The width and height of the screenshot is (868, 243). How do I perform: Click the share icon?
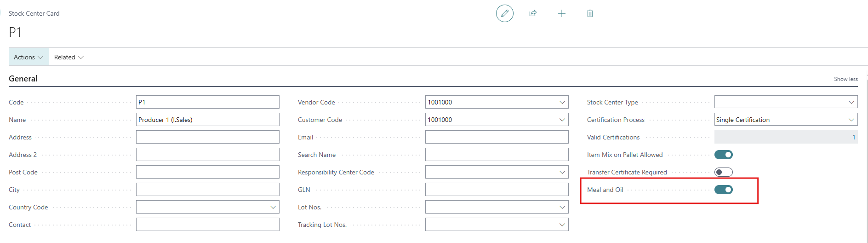(533, 13)
